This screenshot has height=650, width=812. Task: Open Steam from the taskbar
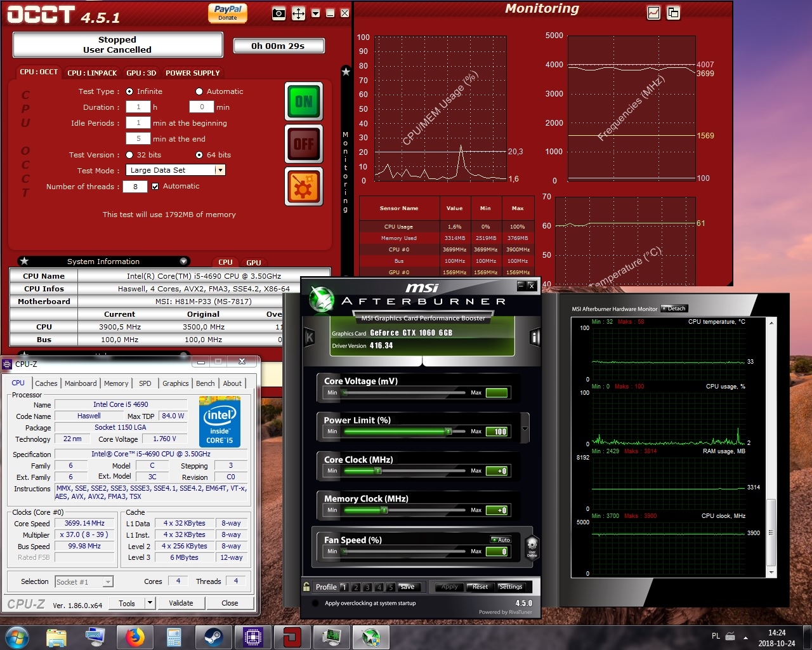[213, 637]
